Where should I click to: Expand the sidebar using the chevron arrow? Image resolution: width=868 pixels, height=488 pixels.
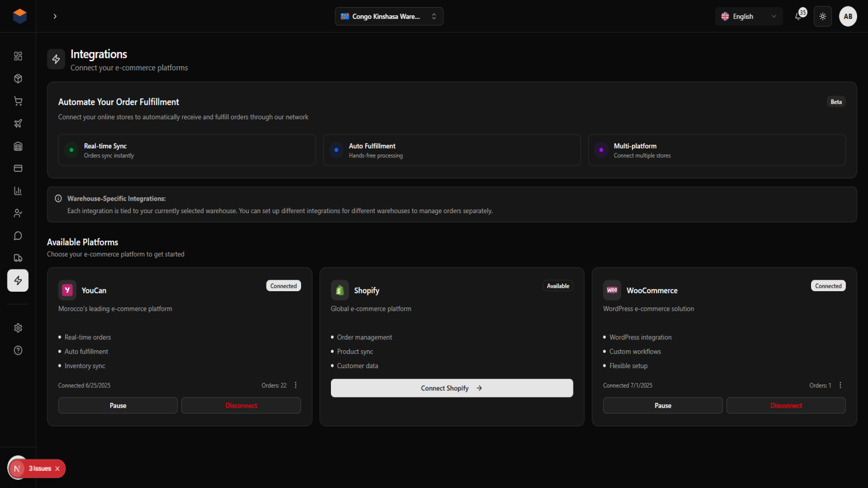55,16
